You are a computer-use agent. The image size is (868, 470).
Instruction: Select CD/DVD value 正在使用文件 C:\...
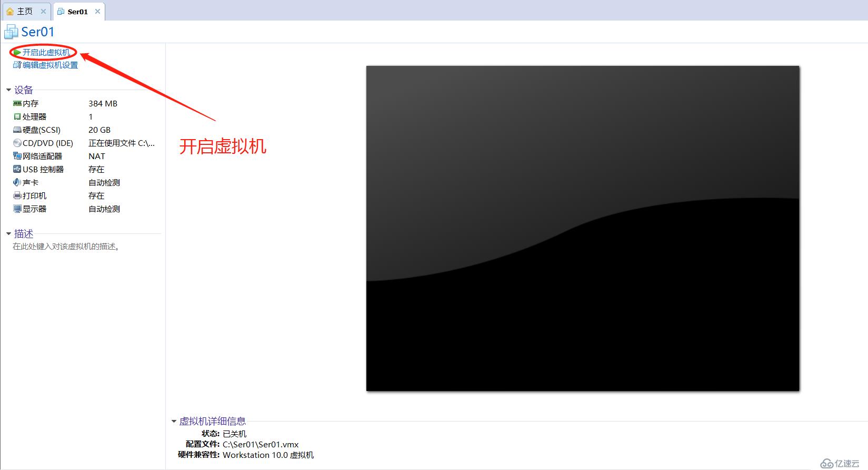(122, 143)
